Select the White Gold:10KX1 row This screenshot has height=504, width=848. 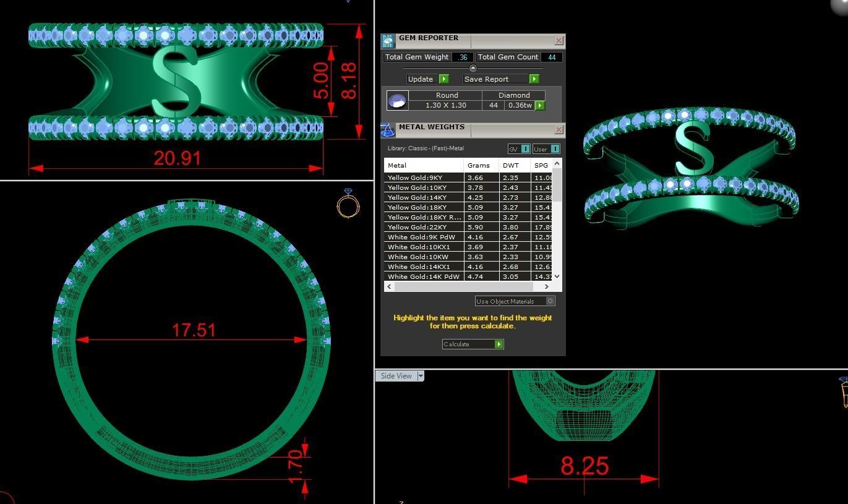(468, 247)
